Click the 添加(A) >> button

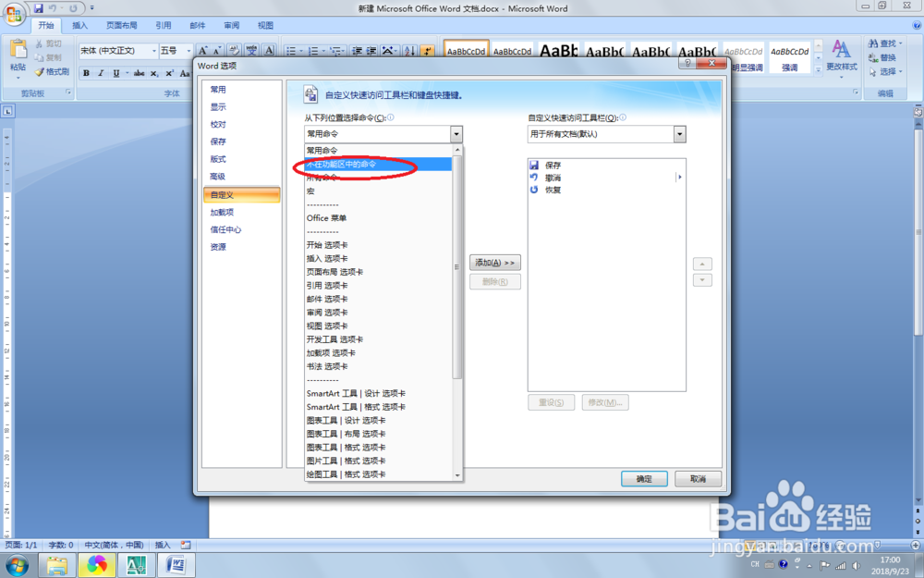click(495, 263)
